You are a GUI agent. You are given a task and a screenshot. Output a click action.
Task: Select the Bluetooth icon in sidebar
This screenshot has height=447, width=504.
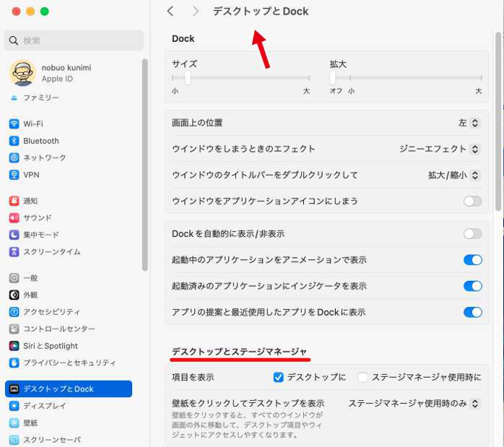click(14, 141)
